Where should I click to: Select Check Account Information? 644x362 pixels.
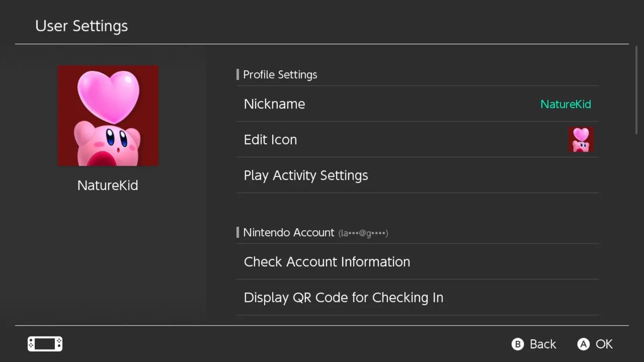click(327, 261)
